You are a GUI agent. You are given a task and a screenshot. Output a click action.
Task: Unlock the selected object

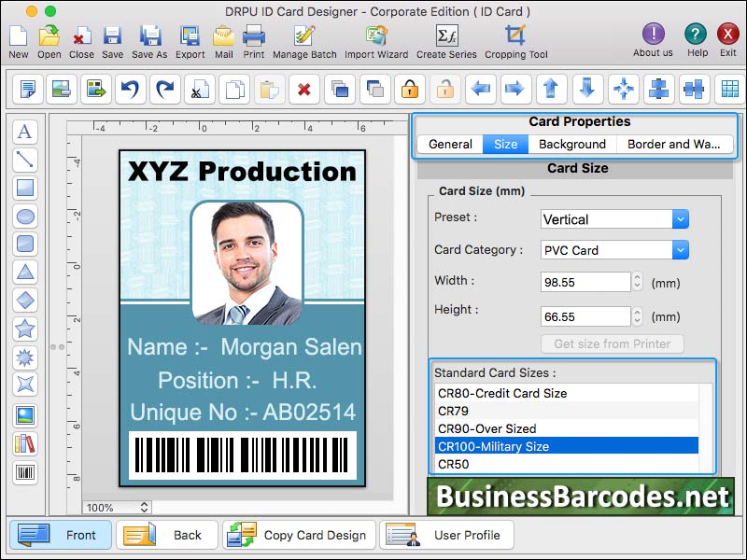click(444, 90)
